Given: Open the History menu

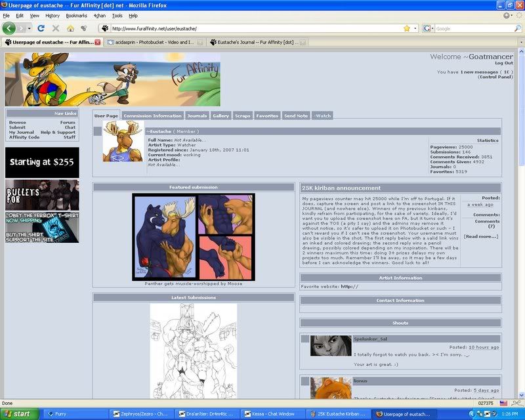Looking at the screenshot, I should click(x=52, y=15).
